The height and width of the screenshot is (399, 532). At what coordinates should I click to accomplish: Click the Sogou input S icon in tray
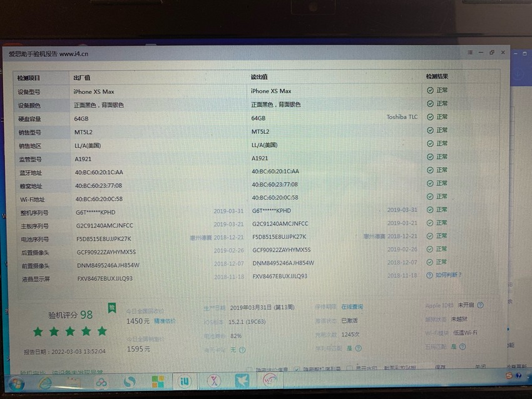coord(509,375)
